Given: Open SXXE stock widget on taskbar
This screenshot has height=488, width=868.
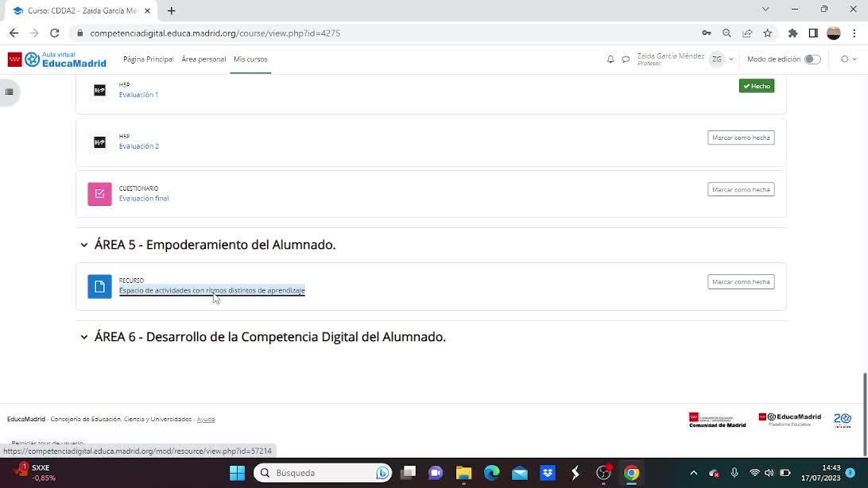Looking at the screenshot, I should [36, 473].
